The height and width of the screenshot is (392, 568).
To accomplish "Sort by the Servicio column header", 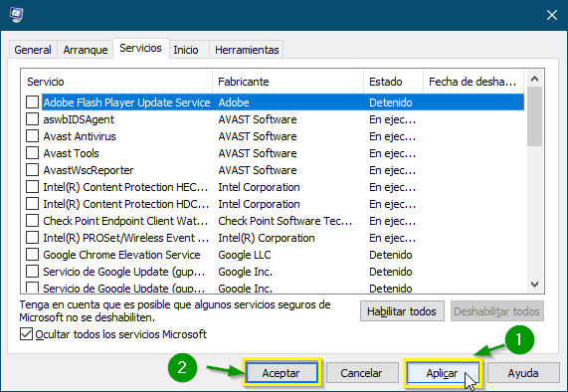I will tap(117, 82).
